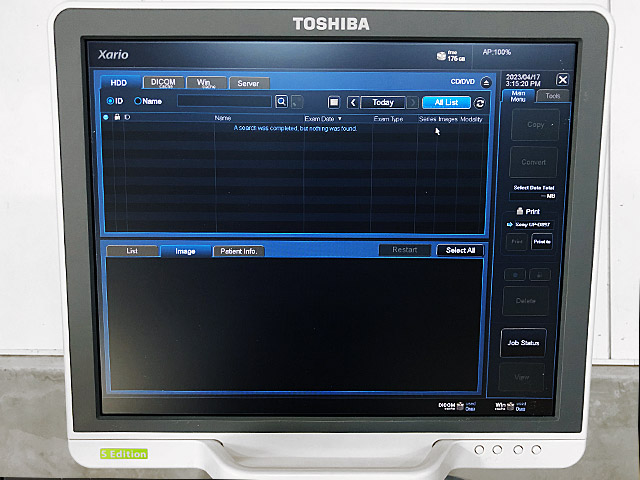This screenshot has height=480, width=640.
Task: Click the Images column header
Action: 447,119
